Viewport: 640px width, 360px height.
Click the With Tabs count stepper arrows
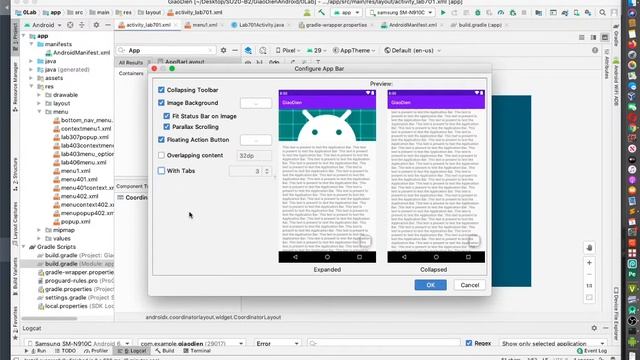coord(267,171)
